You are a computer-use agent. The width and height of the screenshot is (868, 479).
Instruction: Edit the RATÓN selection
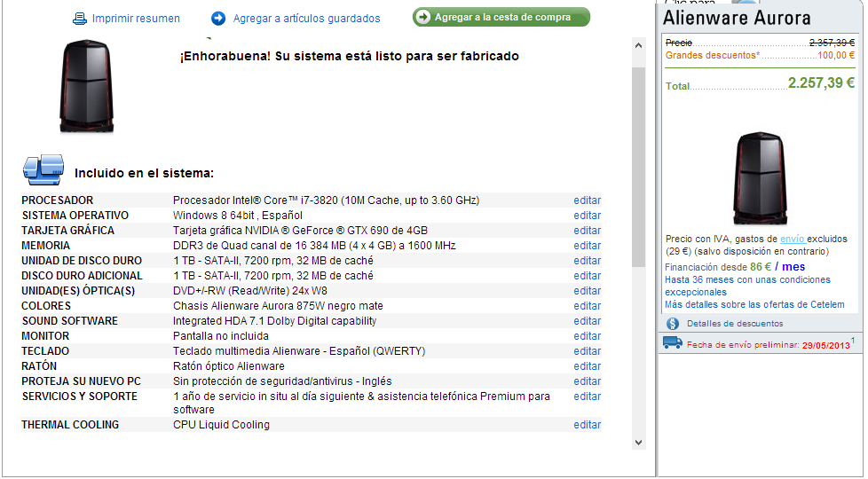[x=588, y=365]
